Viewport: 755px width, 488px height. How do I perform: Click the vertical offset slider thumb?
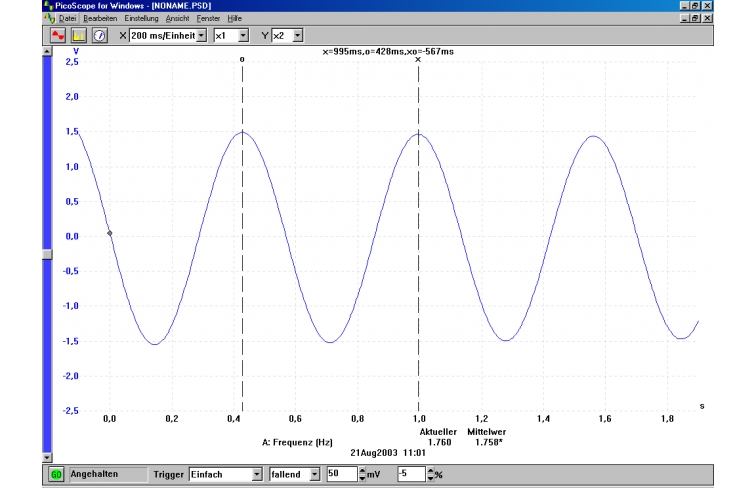tap(47, 254)
